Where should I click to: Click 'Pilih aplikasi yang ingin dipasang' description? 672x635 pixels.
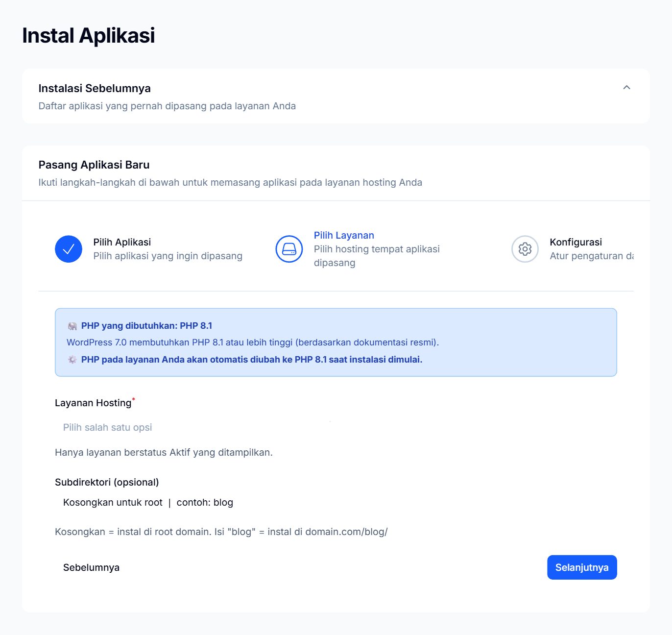(168, 256)
